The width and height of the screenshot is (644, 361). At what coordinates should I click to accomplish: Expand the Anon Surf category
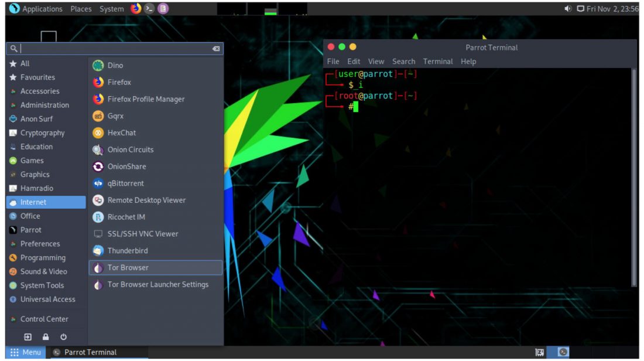36,119
